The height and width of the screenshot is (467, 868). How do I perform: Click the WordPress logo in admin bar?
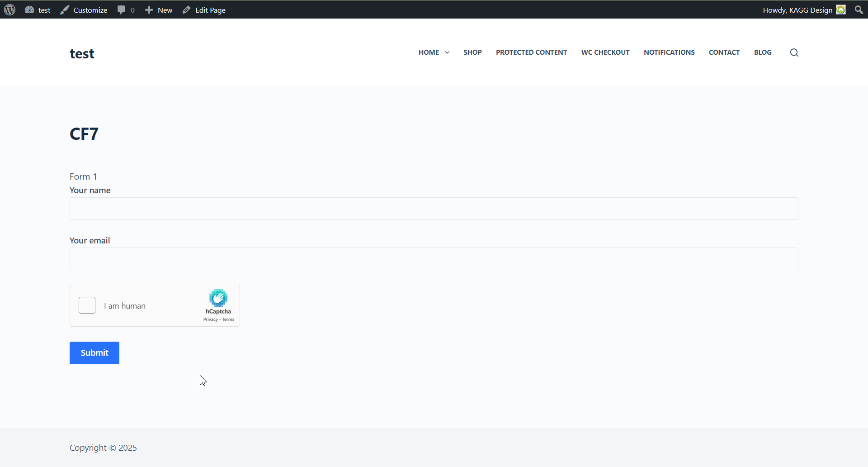point(10,10)
